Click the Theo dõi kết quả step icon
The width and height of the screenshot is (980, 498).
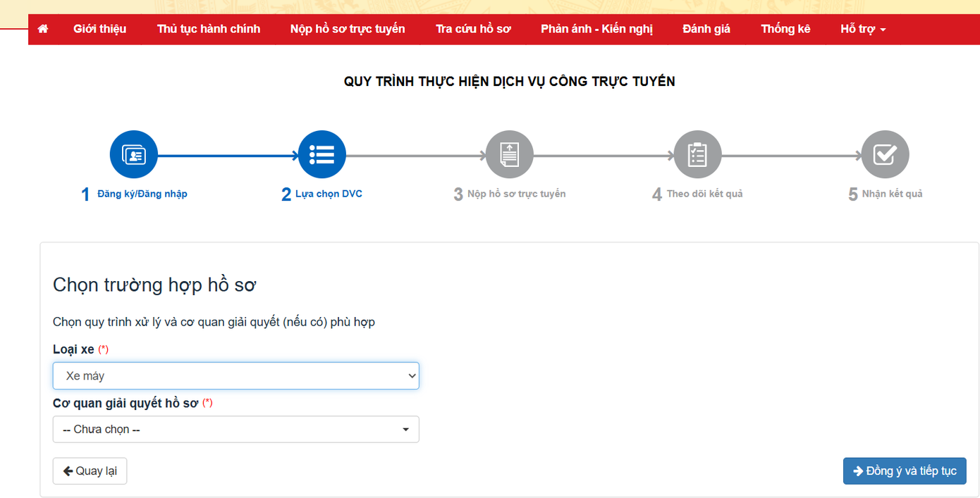697,154
